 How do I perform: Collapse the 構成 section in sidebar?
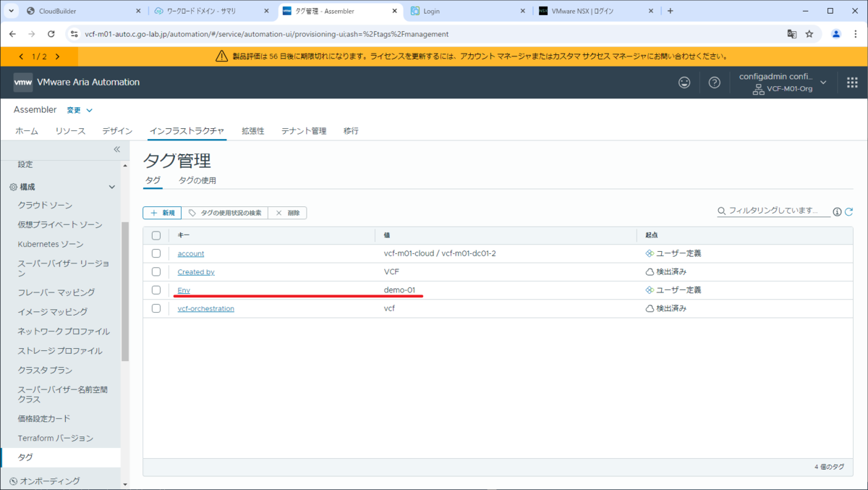click(111, 187)
